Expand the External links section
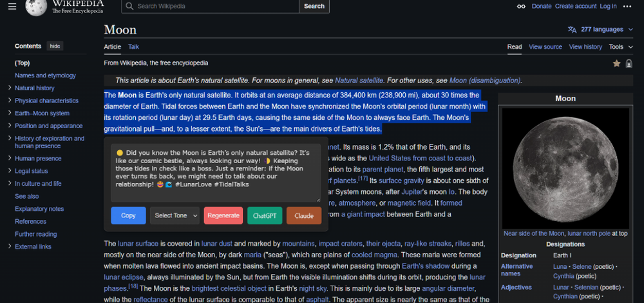 10,247
